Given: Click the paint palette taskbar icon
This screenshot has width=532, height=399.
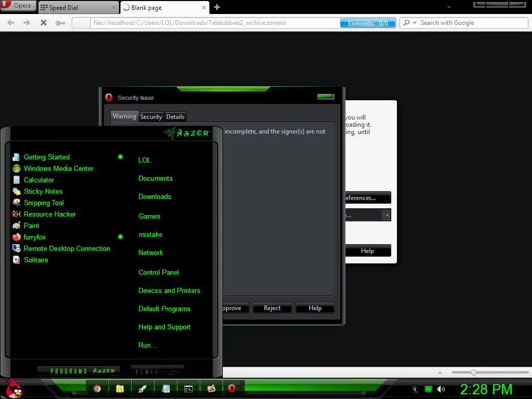Looking at the screenshot, I should [x=211, y=389].
